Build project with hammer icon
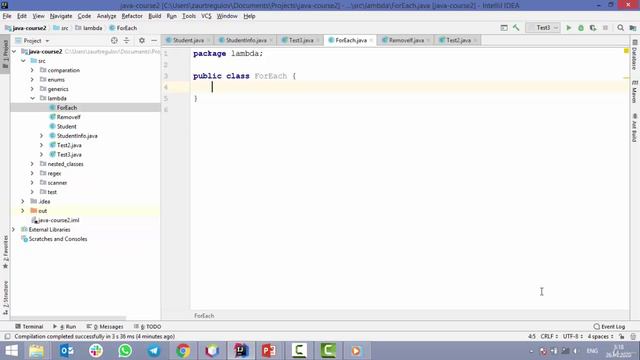Image resolution: width=640 pixels, height=360 pixels. (x=516, y=28)
